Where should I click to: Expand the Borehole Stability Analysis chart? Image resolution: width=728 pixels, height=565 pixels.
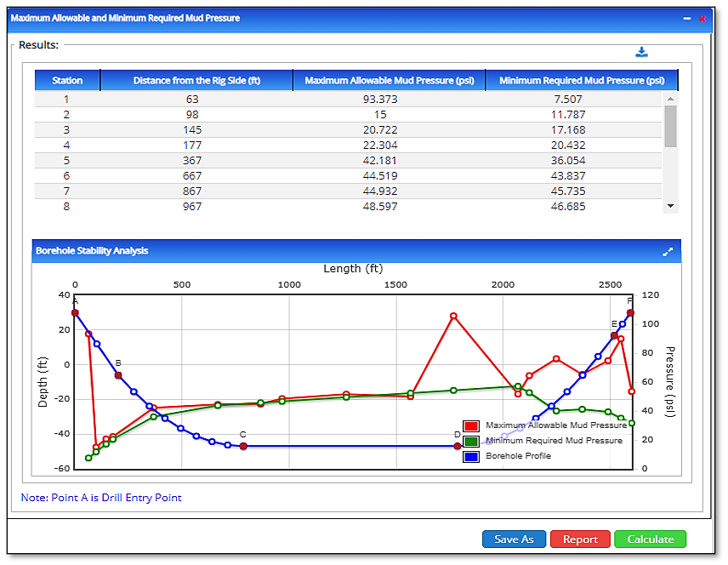click(668, 251)
